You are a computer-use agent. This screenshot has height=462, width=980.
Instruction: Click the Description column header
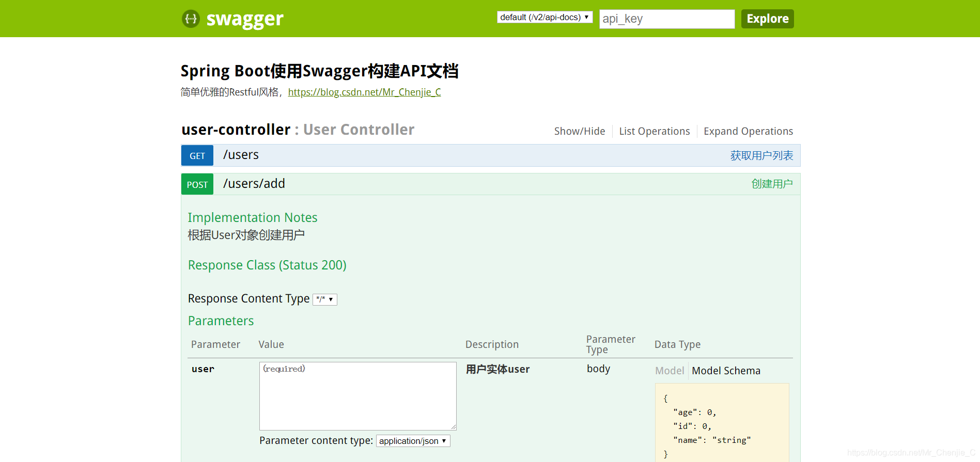pyautogui.click(x=492, y=345)
